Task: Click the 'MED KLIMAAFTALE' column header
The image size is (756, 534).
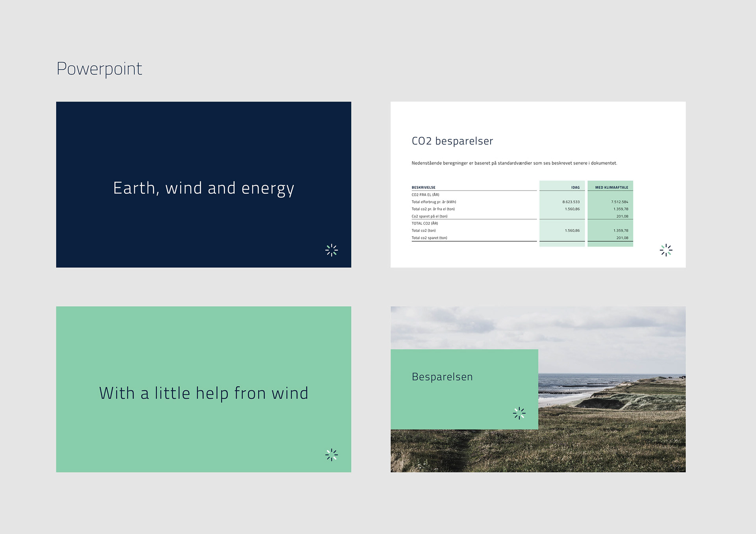Action: pyautogui.click(x=611, y=187)
